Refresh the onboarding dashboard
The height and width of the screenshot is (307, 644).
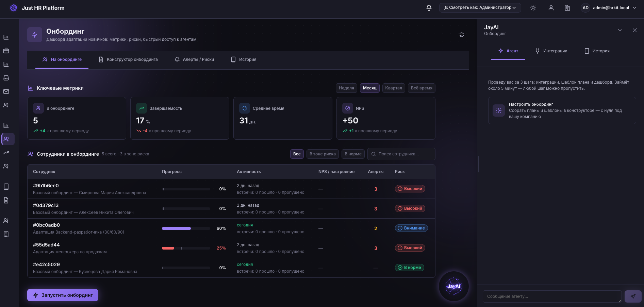pos(462,35)
